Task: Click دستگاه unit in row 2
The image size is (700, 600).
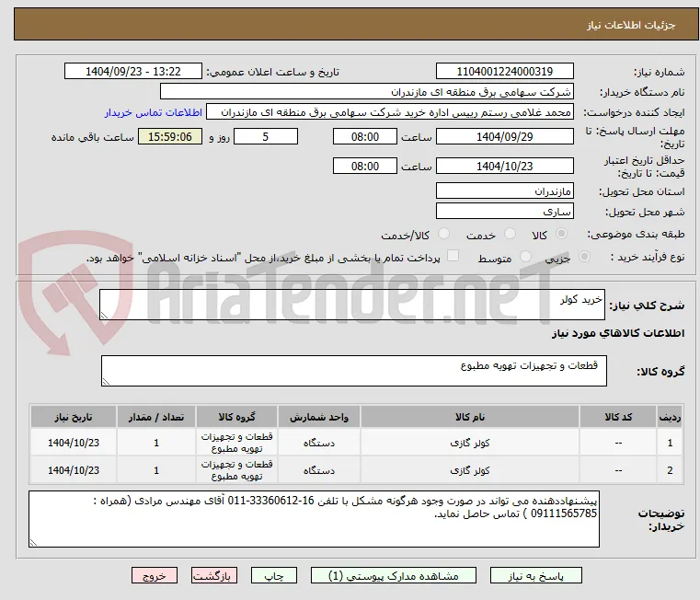Action: pos(319,470)
